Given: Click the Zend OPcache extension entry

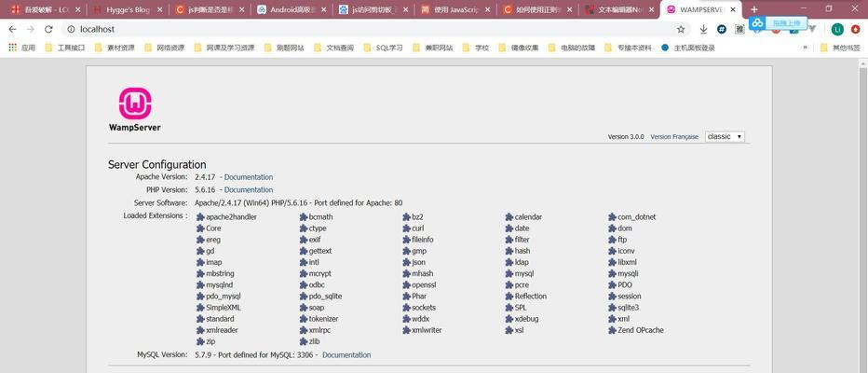Looking at the screenshot, I should point(636,330).
